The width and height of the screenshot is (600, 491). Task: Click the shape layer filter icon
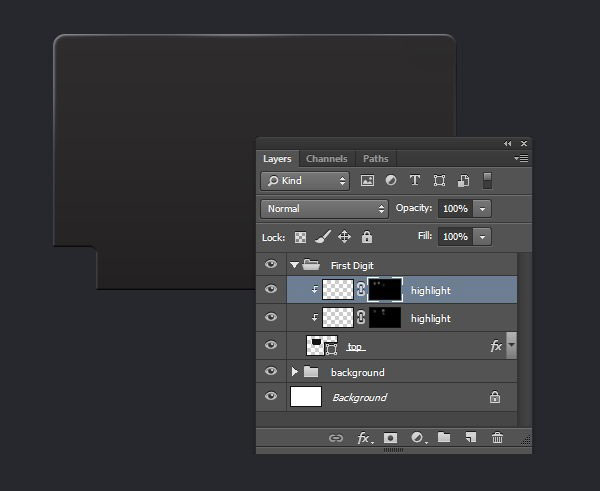(x=439, y=181)
